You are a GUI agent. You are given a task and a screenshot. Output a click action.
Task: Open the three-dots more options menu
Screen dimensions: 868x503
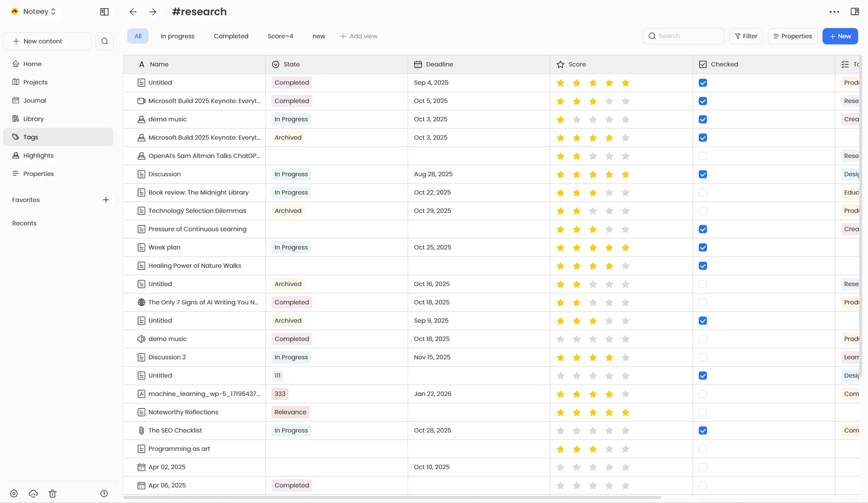tap(834, 12)
